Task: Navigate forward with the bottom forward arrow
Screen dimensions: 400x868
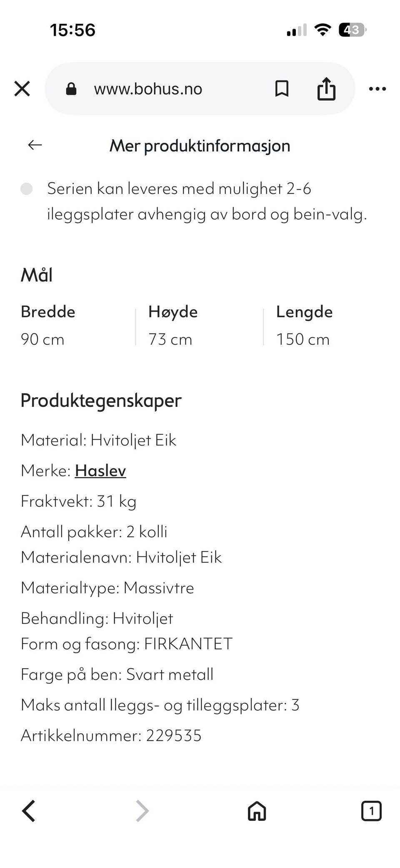Action: 142,811
